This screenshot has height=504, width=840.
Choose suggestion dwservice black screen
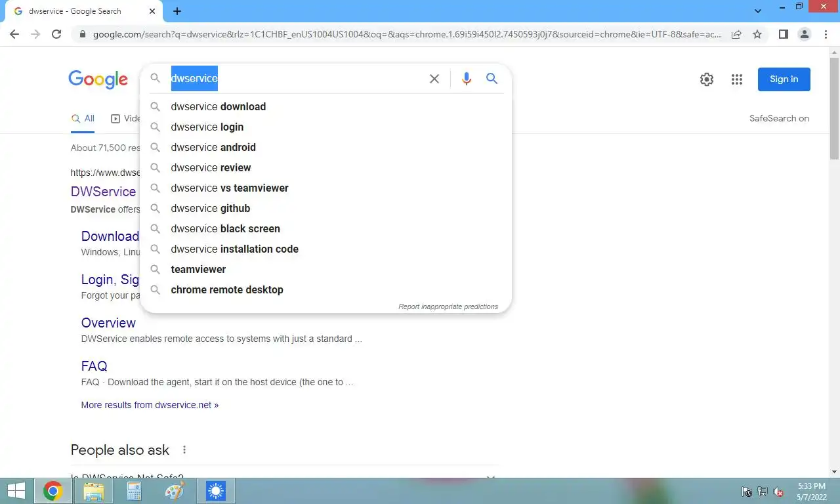tap(325, 229)
